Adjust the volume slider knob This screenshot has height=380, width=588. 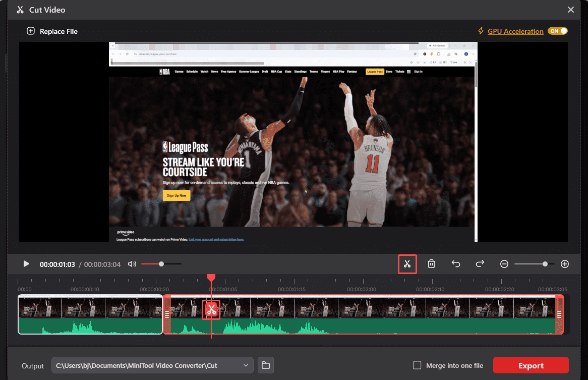[161, 264]
